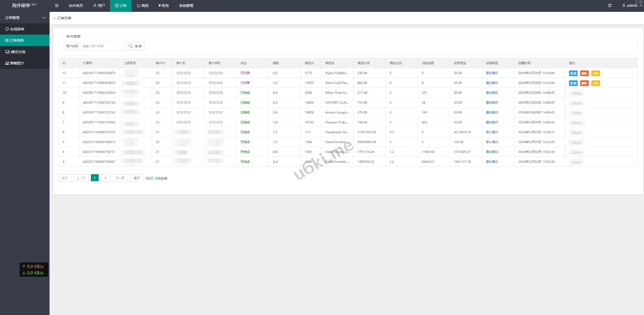Viewport: 644px width, 315px height.
Task: Open 在线派单 in the sidebar
Action: (17, 29)
